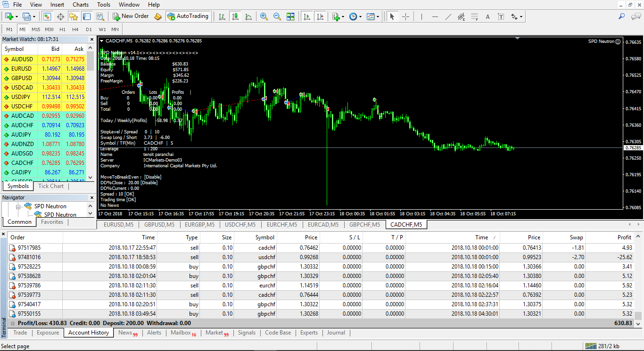The height and width of the screenshot is (351, 644).
Task: Switch to the EURUSD,M5 chart tab
Action: (118, 225)
